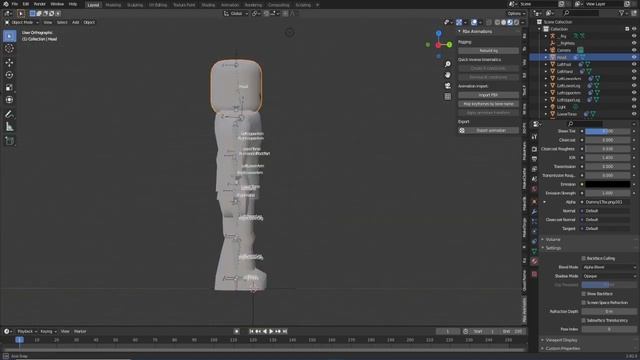Image resolution: width=640 pixels, height=360 pixels.
Task: Open the Playback menu in timeline
Action: point(27,331)
